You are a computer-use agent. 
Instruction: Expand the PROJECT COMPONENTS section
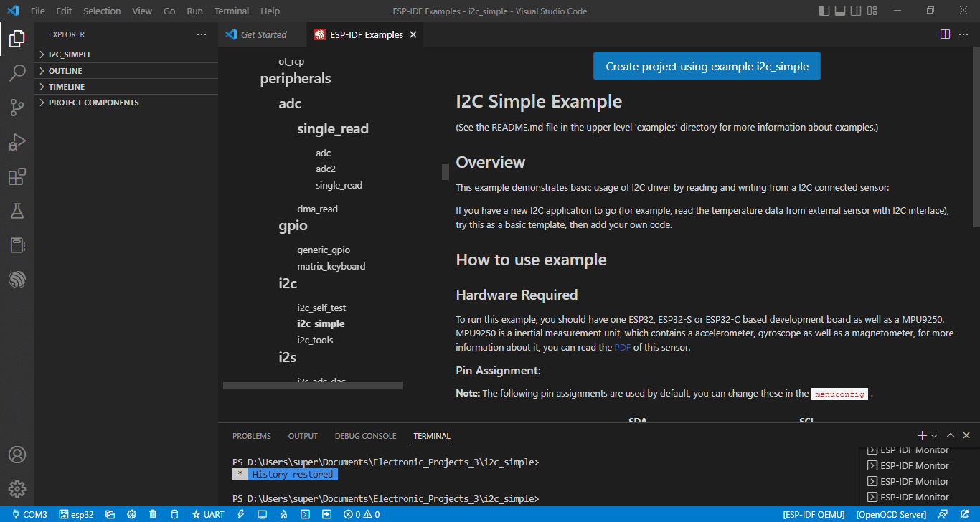(126, 103)
